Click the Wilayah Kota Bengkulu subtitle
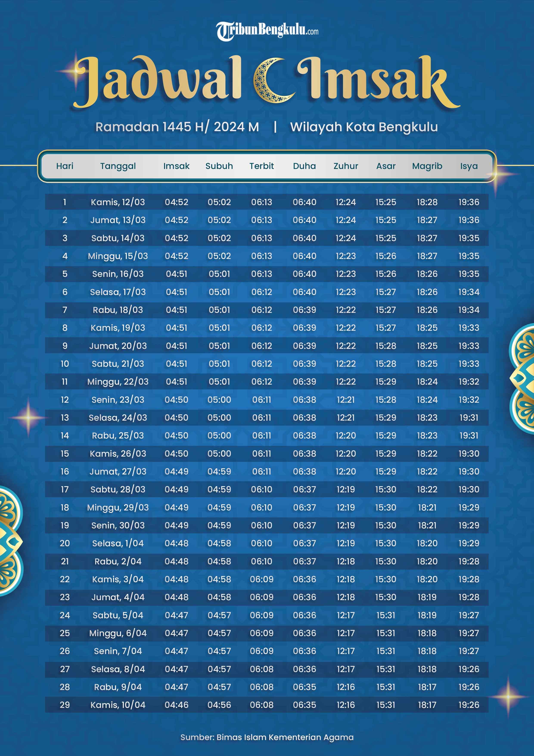534x756 pixels. (x=363, y=127)
